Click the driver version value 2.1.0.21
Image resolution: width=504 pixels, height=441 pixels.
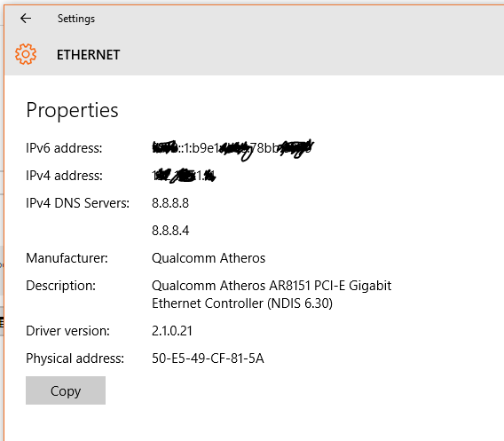click(x=172, y=331)
